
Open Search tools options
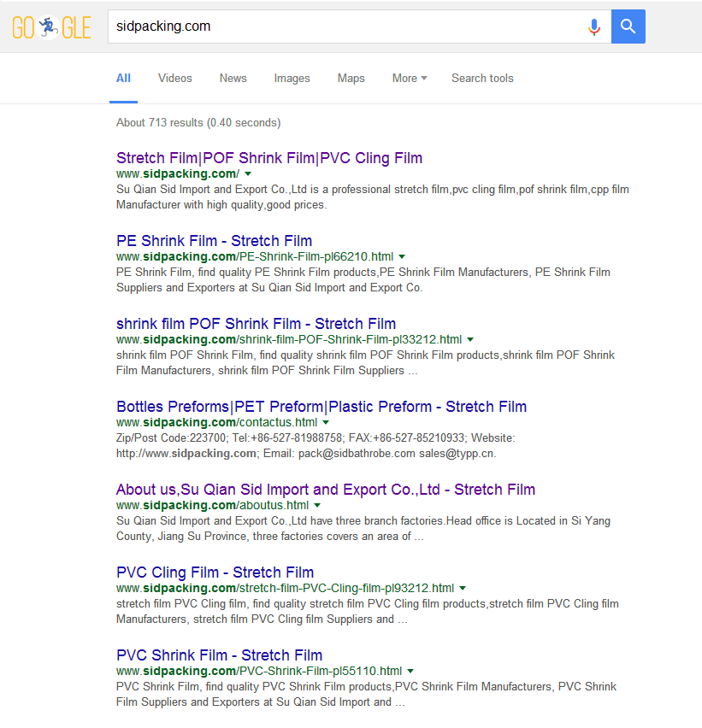tap(482, 78)
